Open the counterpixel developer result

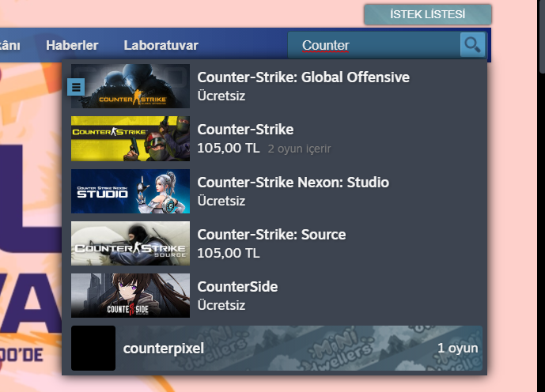click(277, 348)
